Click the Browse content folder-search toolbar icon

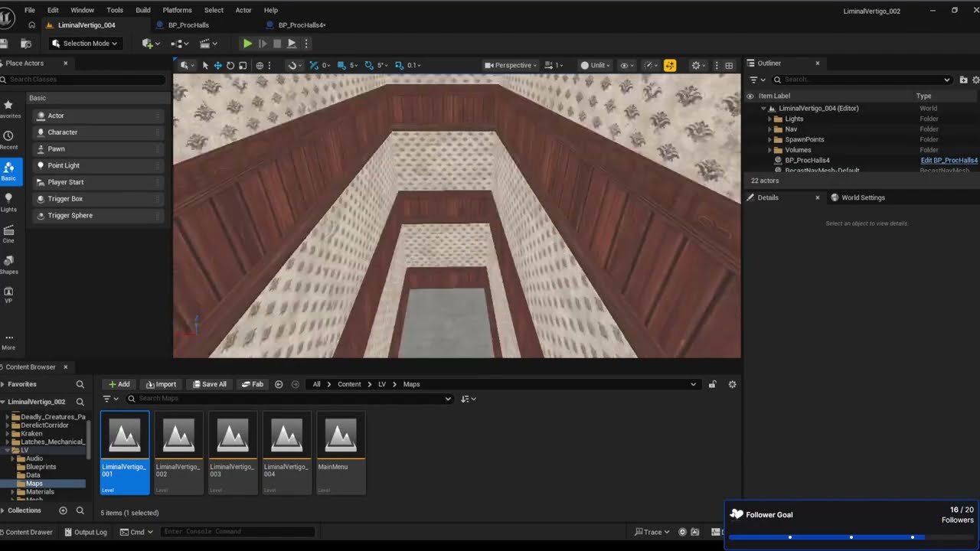pyautogui.click(x=25, y=44)
